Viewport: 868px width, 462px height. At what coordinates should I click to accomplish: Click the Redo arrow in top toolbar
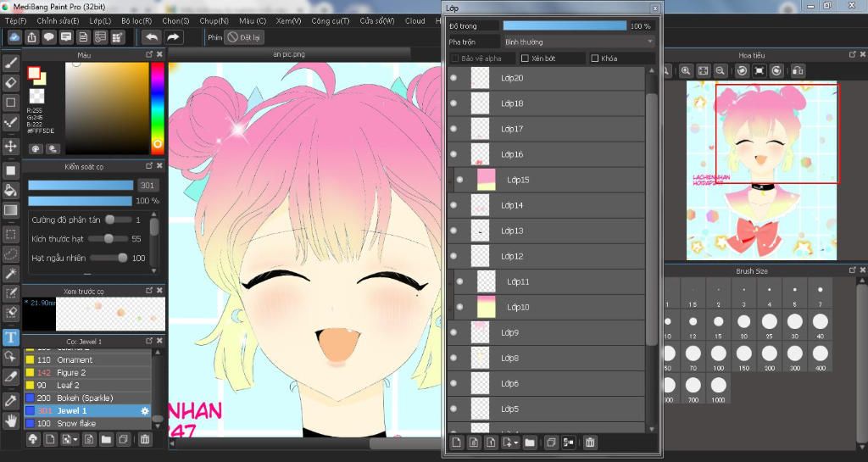173,37
